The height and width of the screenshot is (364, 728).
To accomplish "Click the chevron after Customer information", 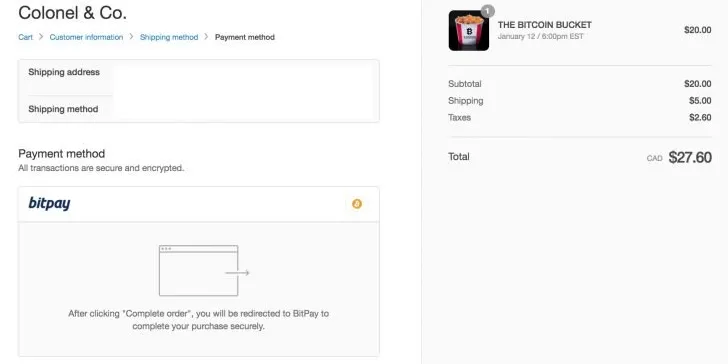I will (131, 37).
